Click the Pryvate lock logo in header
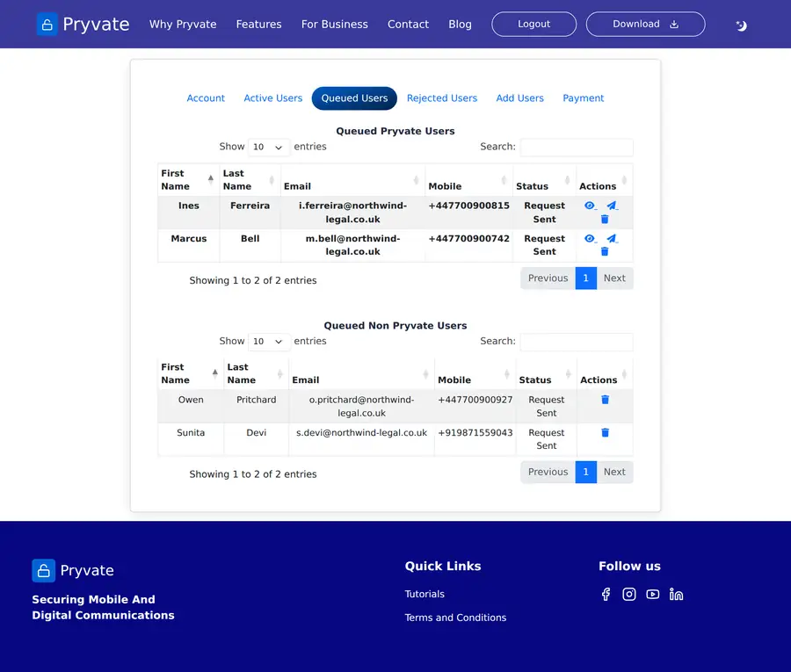 [47, 25]
